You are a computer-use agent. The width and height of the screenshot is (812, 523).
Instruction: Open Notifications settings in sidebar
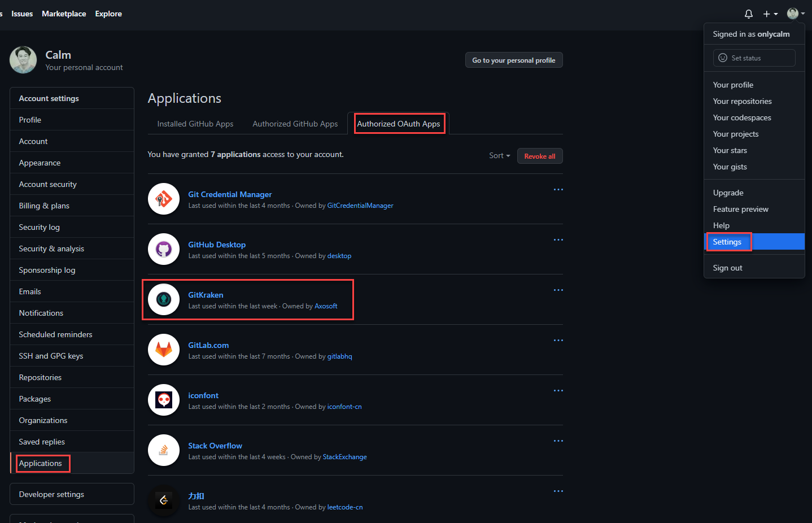[x=72, y=313]
